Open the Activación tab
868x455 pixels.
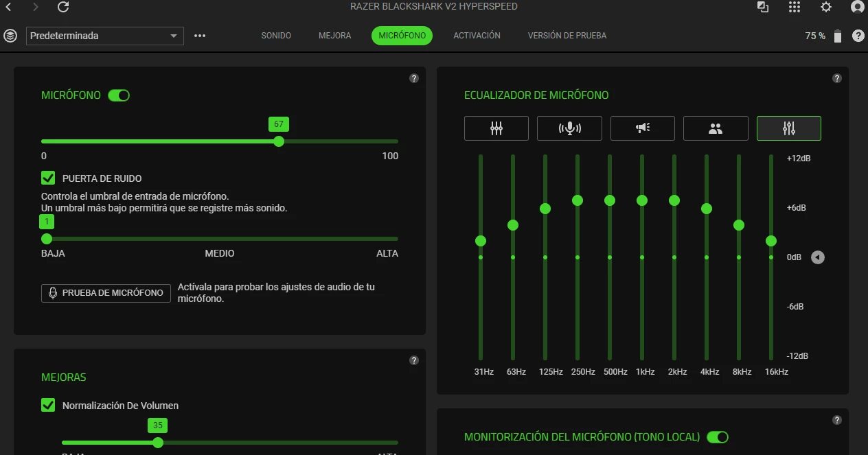click(x=477, y=36)
